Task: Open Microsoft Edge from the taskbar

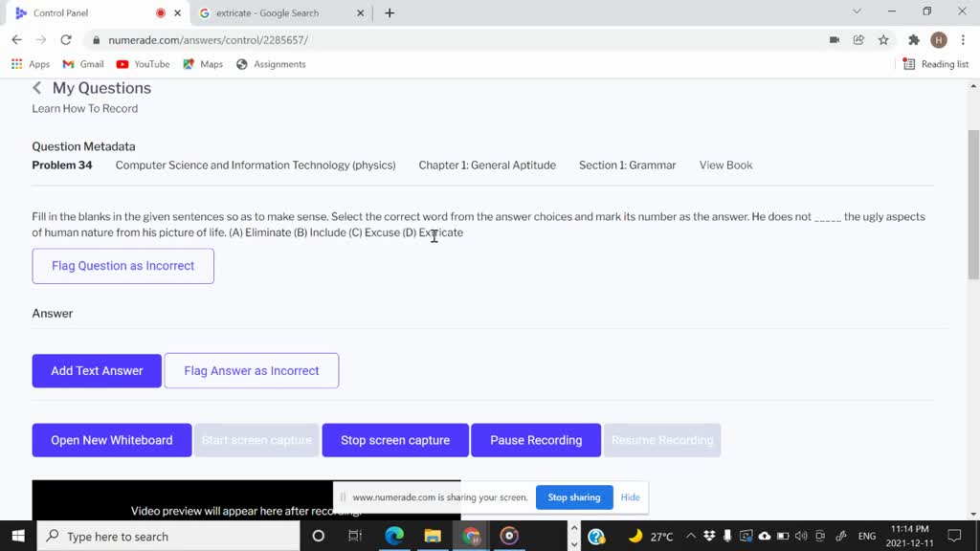Action: [394, 536]
